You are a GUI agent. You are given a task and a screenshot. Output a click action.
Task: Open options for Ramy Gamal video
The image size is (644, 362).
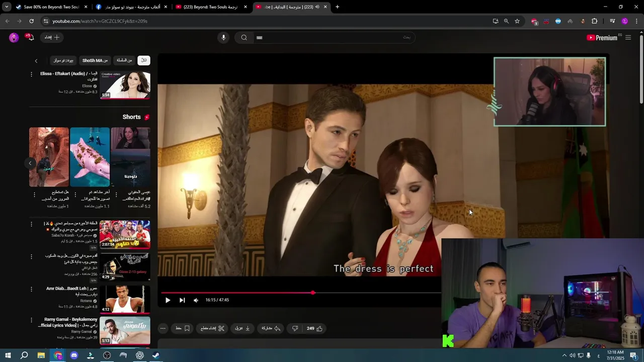click(x=31, y=320)
